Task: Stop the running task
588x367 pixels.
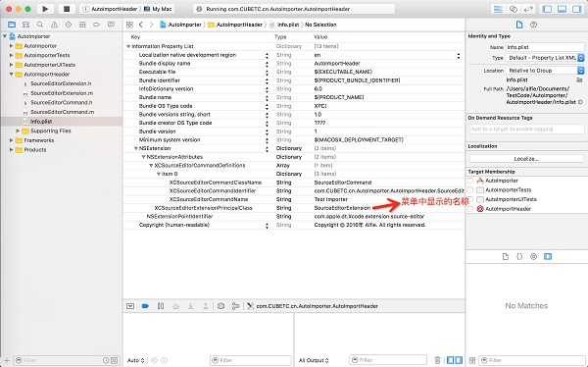Action: click(x=67, y=9)
